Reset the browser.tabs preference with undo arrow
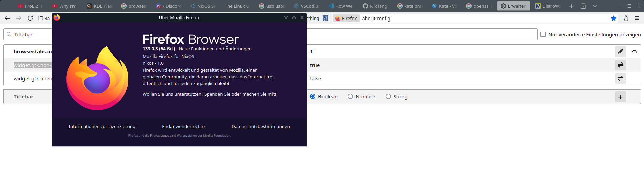This screenshot has height=183, width=644. 634,51
